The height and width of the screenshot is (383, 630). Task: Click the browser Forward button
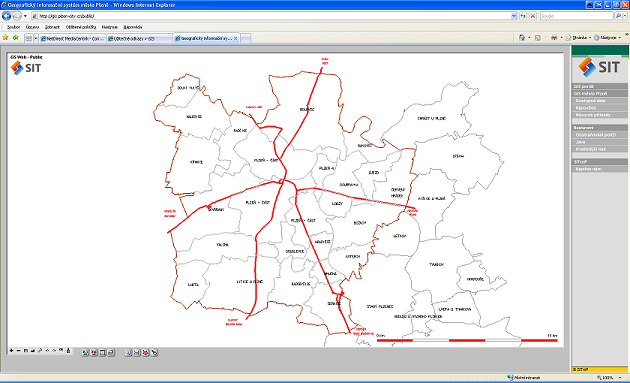point(16,16)
